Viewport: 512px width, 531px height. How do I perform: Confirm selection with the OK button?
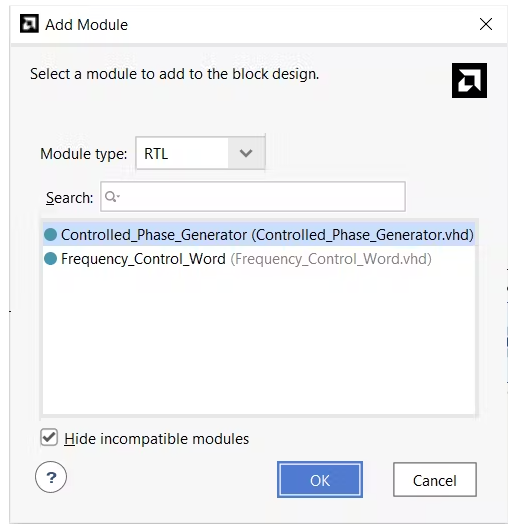click(x=320, y=480)
